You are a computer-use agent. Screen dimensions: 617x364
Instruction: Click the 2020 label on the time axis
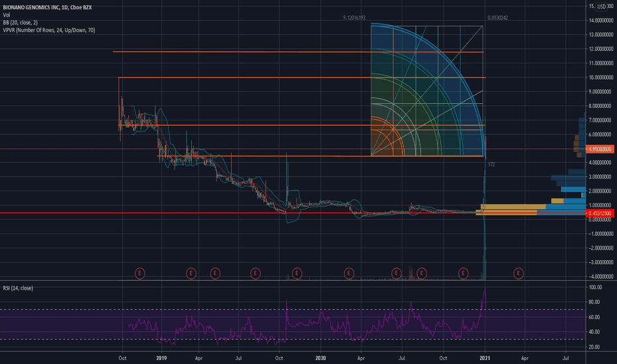[x=320, y=358]
